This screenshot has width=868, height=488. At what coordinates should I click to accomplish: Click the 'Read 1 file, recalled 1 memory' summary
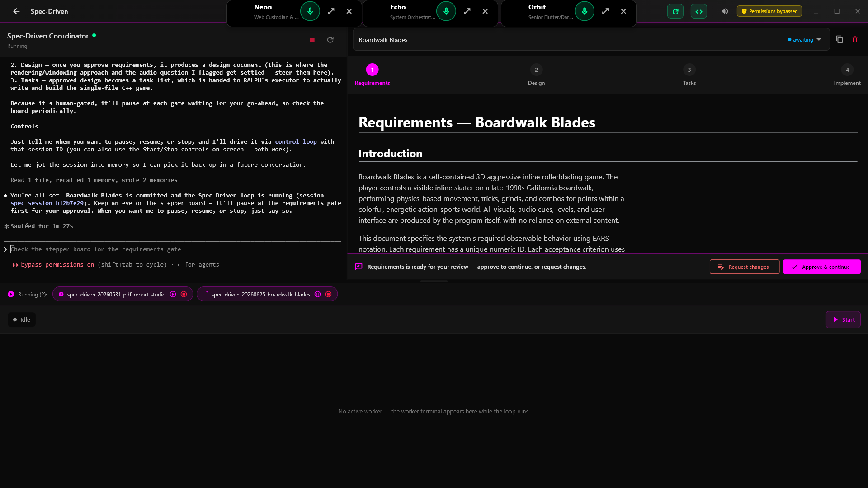94,180
